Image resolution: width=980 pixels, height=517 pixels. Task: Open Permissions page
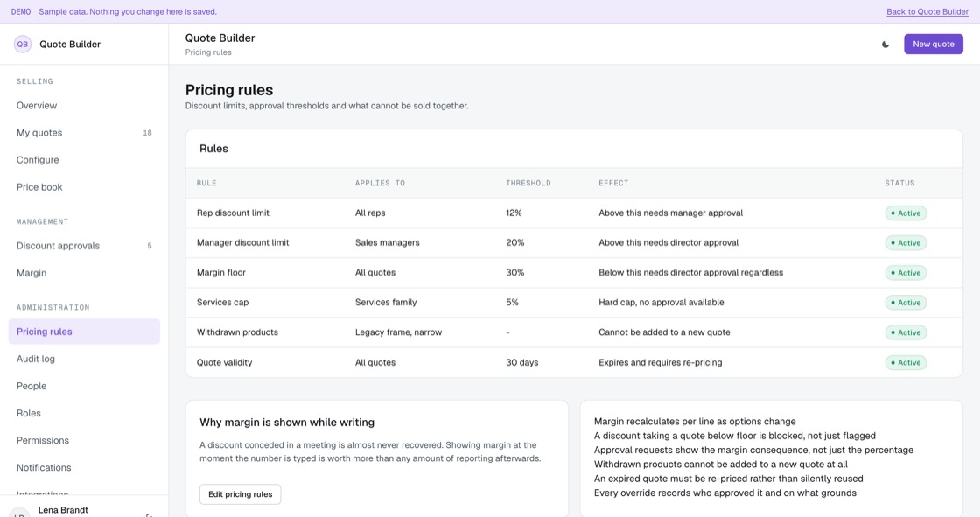[x=84, y=440]
